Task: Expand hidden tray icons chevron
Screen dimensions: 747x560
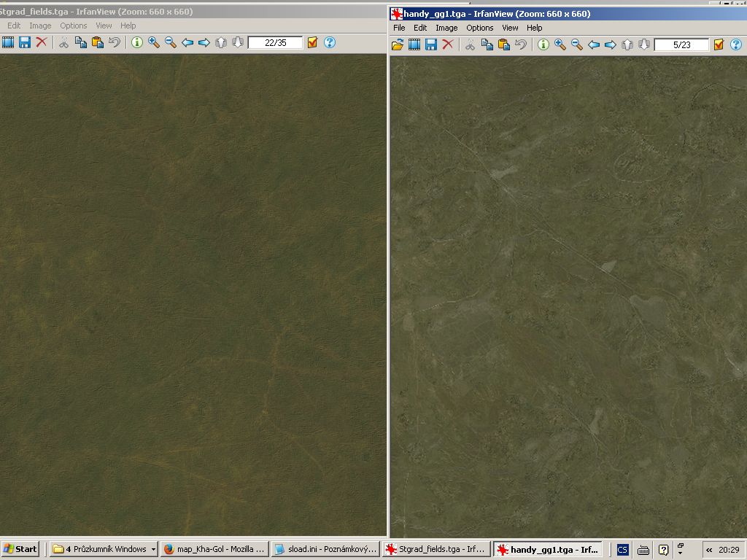Action: 709,550
